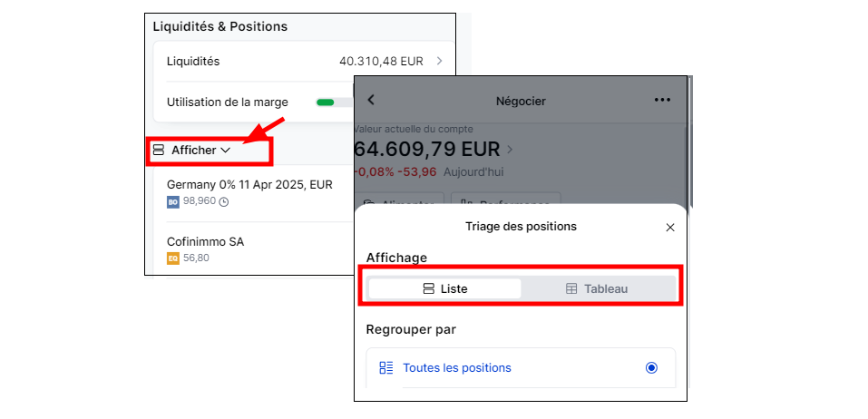
Task: Select the Toutes les positions radio button
Action: pos(651,367)
